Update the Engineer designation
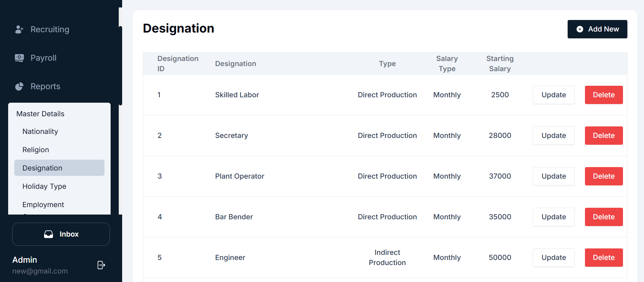This screenshot has width=644, height=282. pyautogui.click(x=554, y=258)
